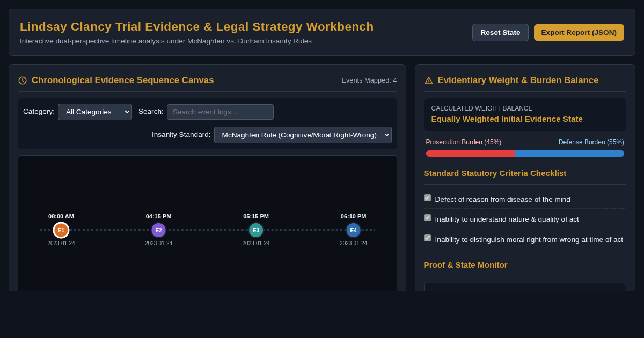The image size is (644, 338).
Task: Click the 05:15 PM time label
Action: [x=256, y=216]
